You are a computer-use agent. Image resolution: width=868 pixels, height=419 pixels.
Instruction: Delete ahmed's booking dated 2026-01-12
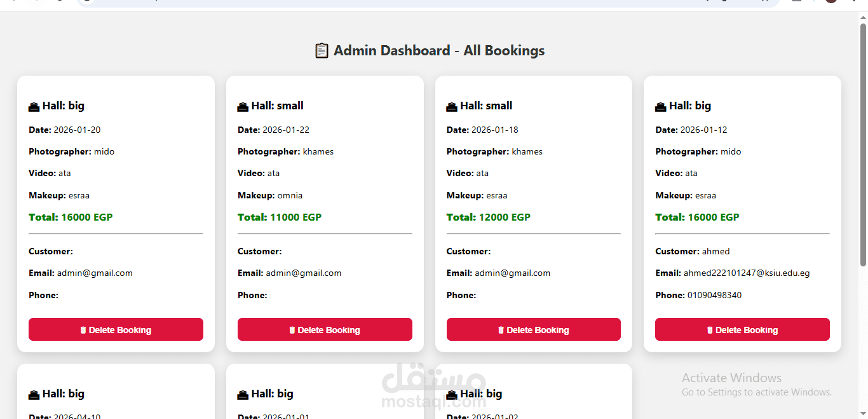click(742, 329)
